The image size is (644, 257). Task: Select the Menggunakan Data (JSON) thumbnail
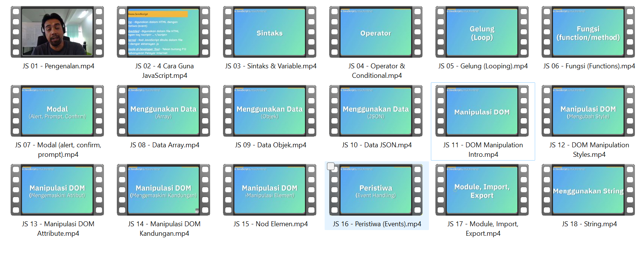pyautogui.click(x=376, y=111)
